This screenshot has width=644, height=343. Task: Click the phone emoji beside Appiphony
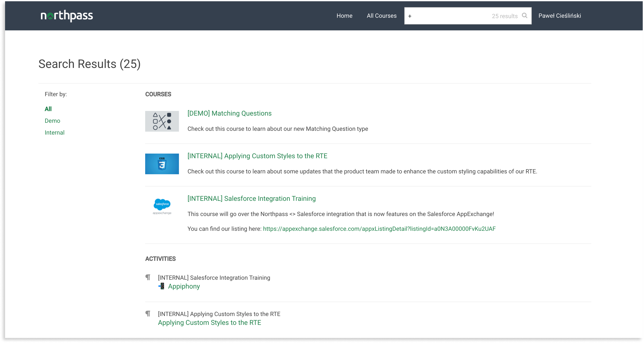(x=161, y=286)
